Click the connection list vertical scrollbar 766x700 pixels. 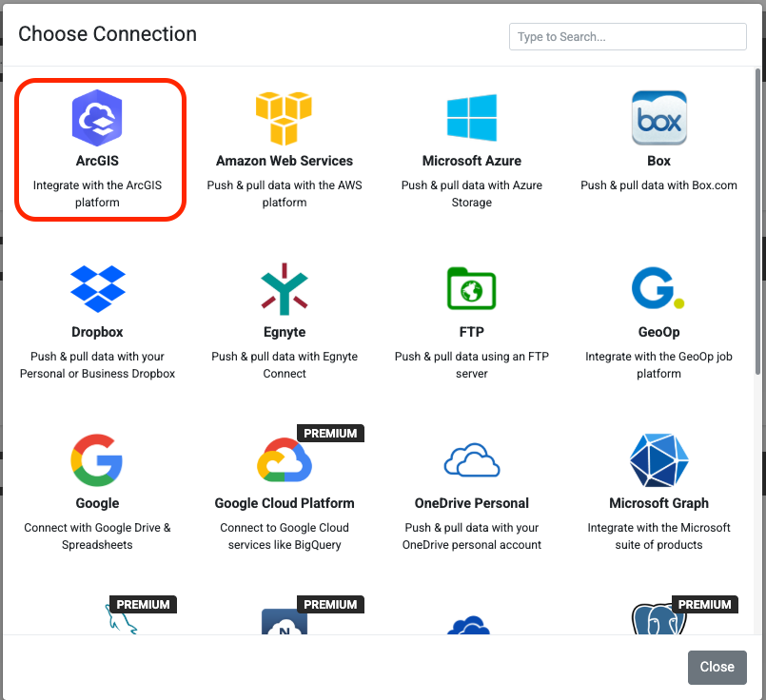point(758,223)
